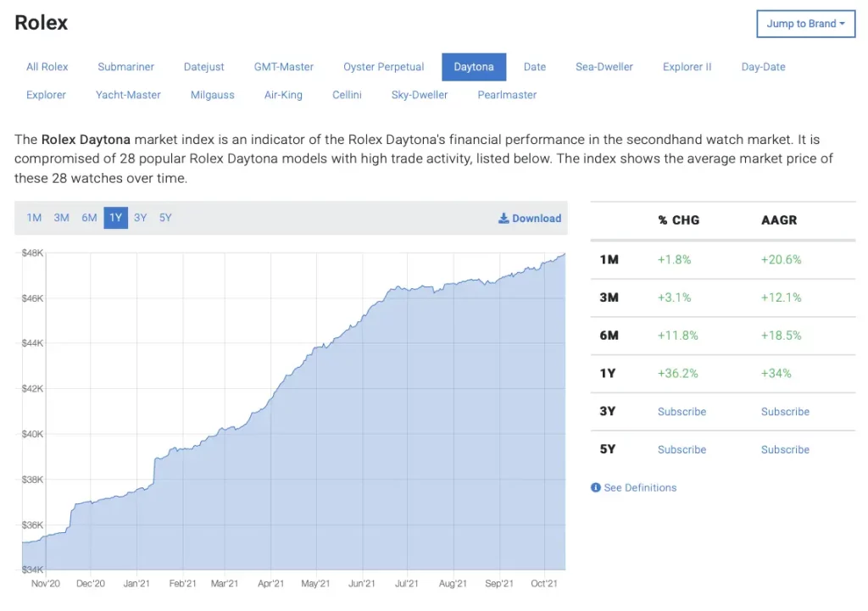The image size is (868, 611).
Task: Click the active Daytona tab
Action: click(474, 67)
